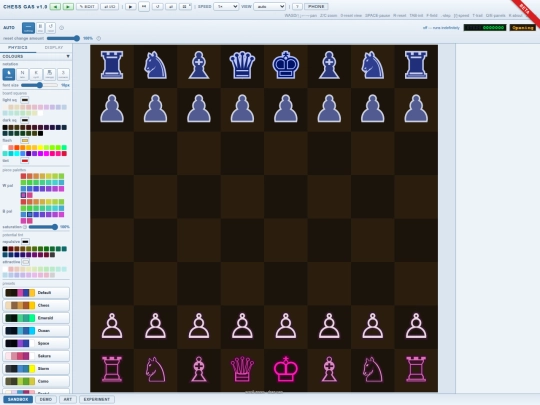Switch to the EXPERIMENT mode tab
Screen dimensions: 540x405
(97, 399)
